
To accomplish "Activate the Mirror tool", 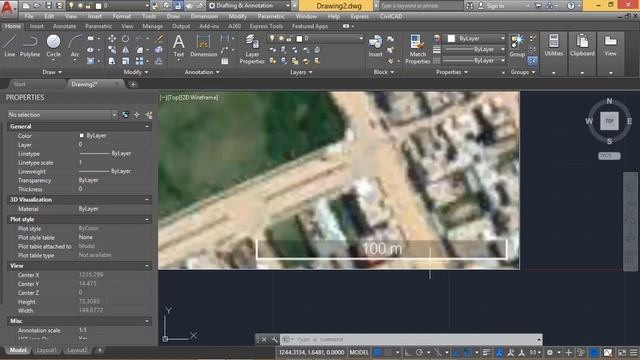I will pos(125,50).
